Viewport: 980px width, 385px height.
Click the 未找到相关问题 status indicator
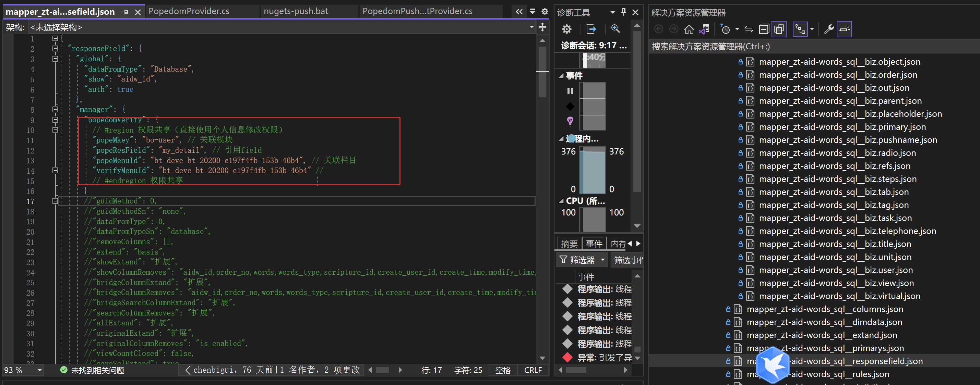pos(92,370)
